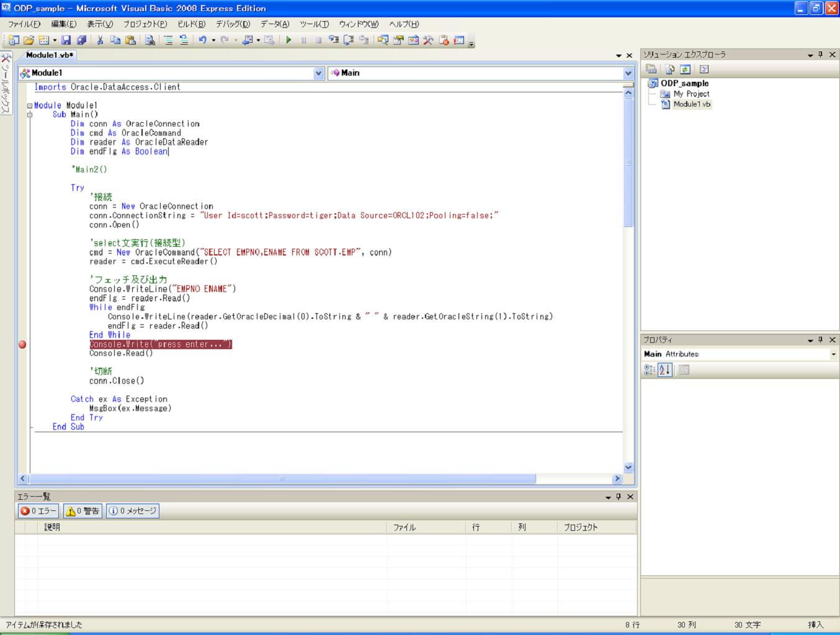Open the プロジェクト(P) menu

pyautogui.click(x=145, y=24)
